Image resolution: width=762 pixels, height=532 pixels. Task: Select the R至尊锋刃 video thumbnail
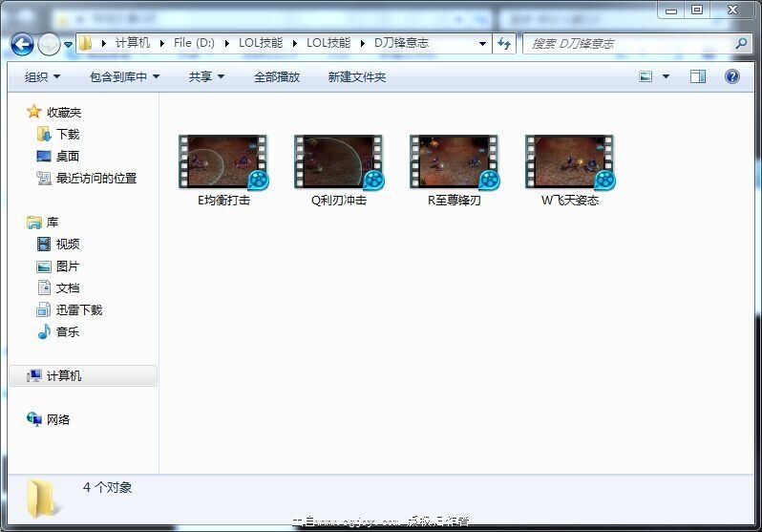pos(455,162)
